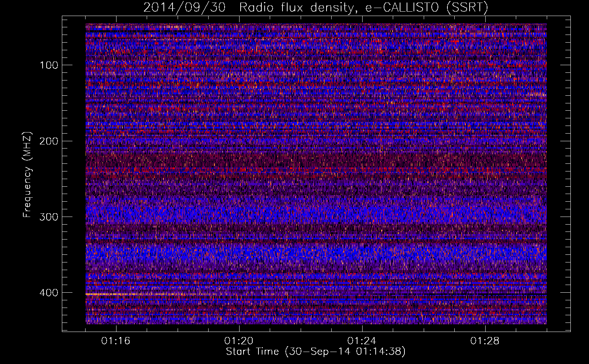The height and width of the screenshot is (364, 589).
Task: Click the 01:24 time tick label
Action: click(362, 341)
